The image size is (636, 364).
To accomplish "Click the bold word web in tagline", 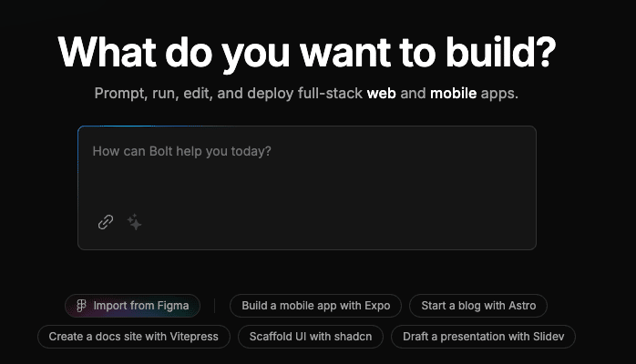I will pyautogui.click(x=381, y=94).
